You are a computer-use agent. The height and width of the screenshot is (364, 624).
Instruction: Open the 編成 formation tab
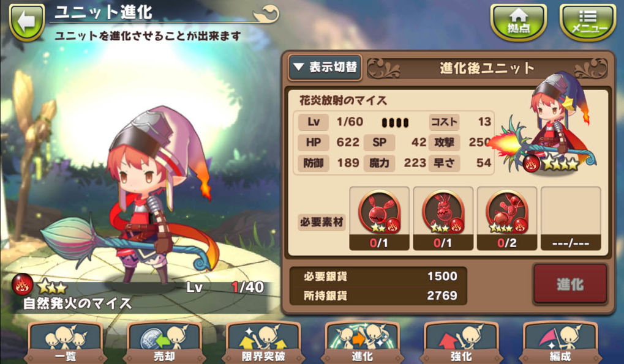[x=560, y=343]
